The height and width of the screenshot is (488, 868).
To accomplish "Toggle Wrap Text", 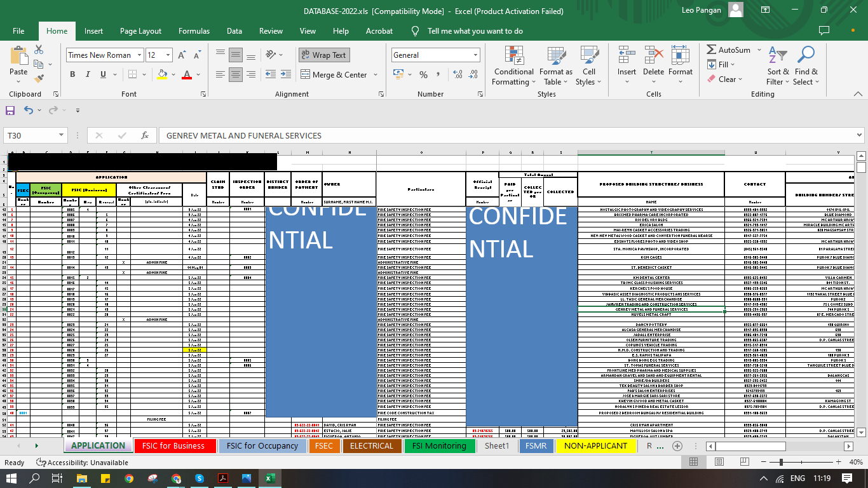I will tap(323, 55).
